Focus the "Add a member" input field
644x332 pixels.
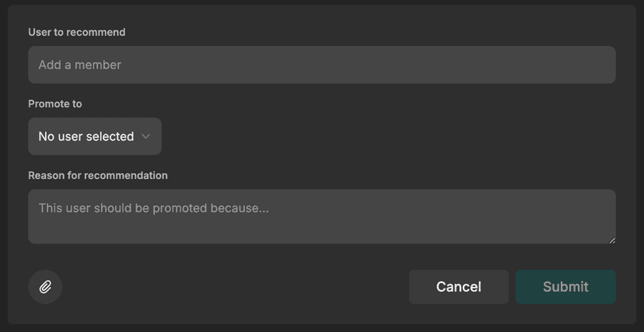pyautogui.click(x=321, y=65)
